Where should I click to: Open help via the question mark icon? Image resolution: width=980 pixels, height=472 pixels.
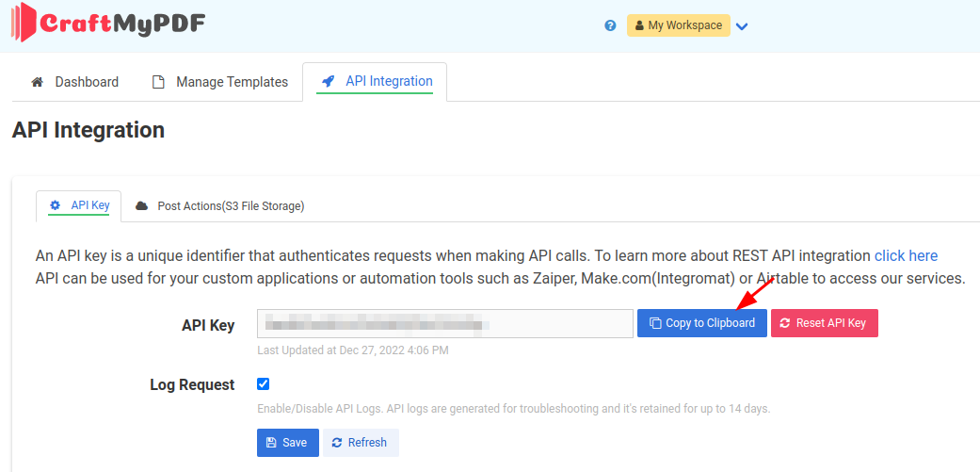tap(610, 25)
